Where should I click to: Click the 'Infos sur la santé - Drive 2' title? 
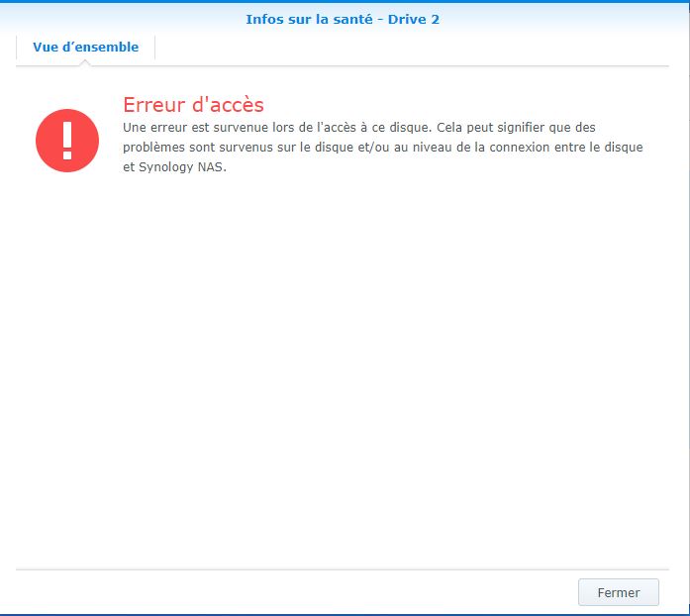click(343, 20)
